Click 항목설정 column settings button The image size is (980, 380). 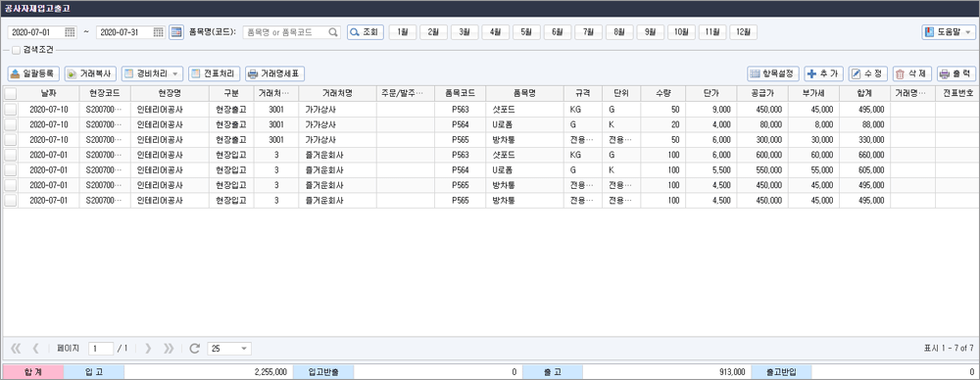pyautogui.click(x=773, y=73)
